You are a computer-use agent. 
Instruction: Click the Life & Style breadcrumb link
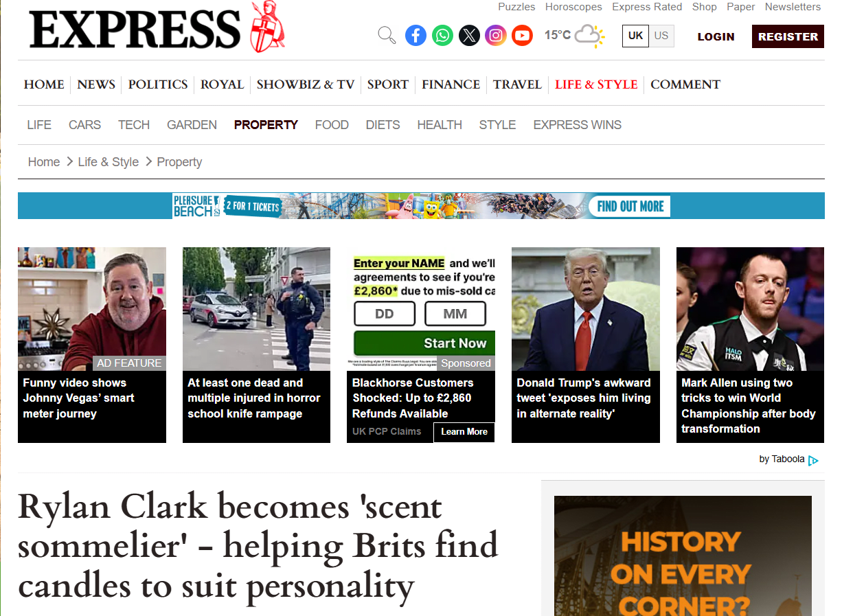click(x=109, y=162)
